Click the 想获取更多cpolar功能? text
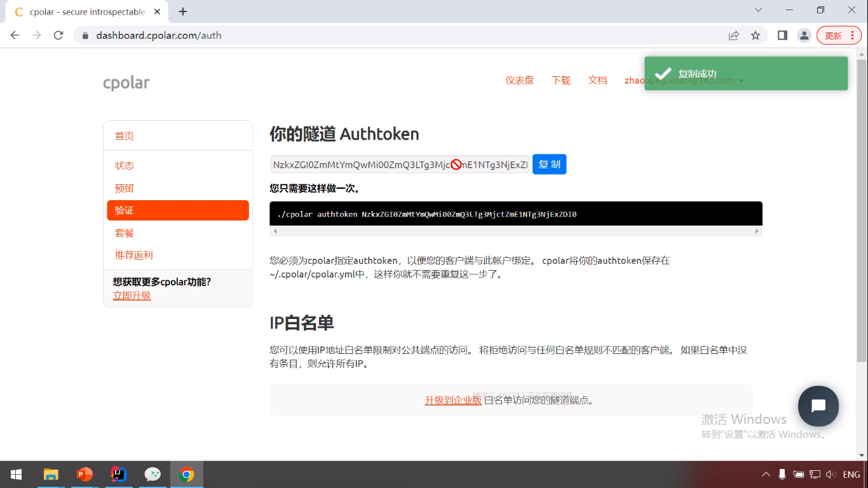 pos(162,281)
